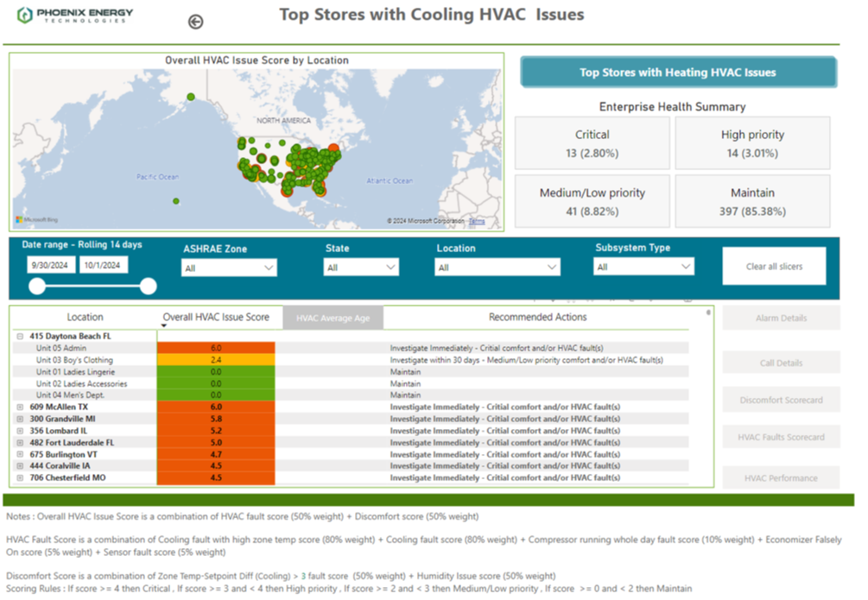The image size is (868, 600).
Task: Click the 'Overall HVAC Issue Score by Location' map title
Action: [x=257, y=60]
